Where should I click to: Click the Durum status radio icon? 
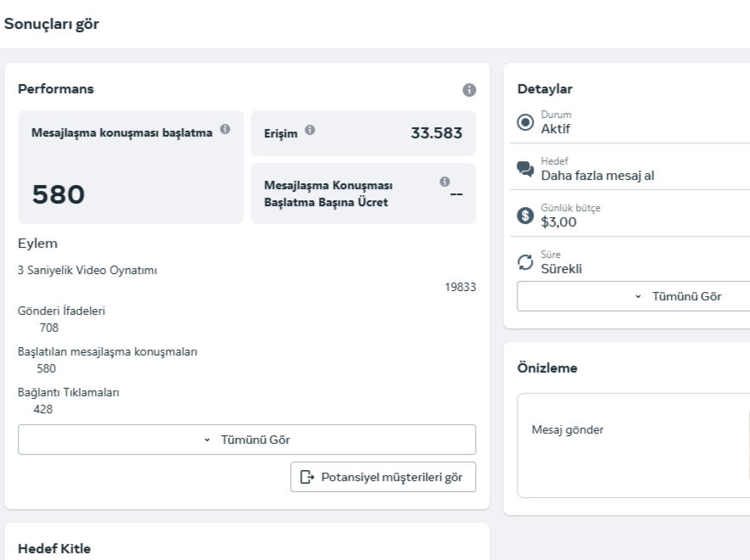525,122
